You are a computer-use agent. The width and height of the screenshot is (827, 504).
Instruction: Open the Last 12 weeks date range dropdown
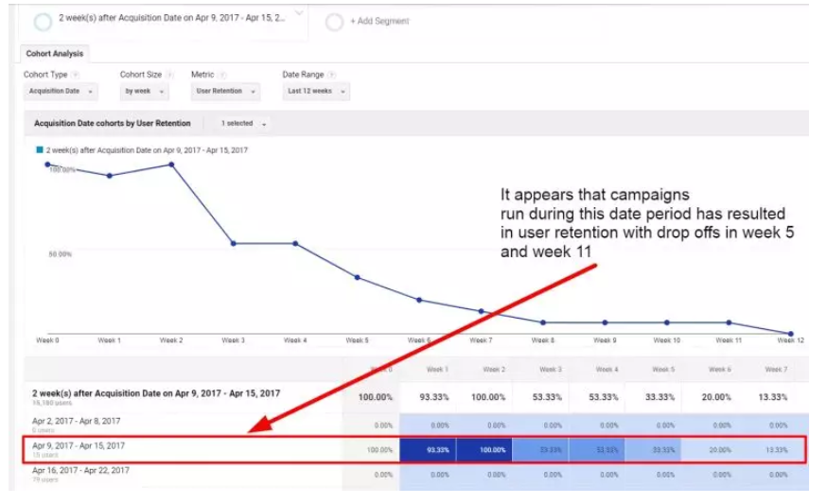pos(316,92)
